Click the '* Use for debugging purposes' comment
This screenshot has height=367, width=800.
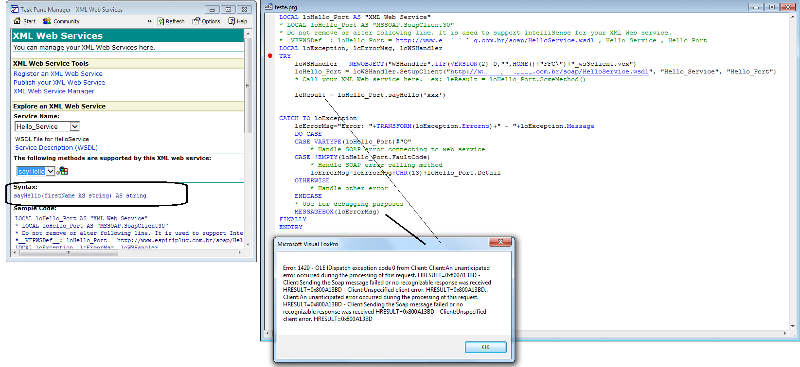[349, 204]
